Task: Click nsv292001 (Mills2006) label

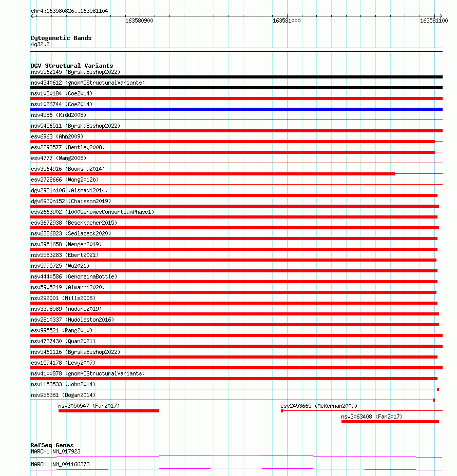Action: coord(63,298)
